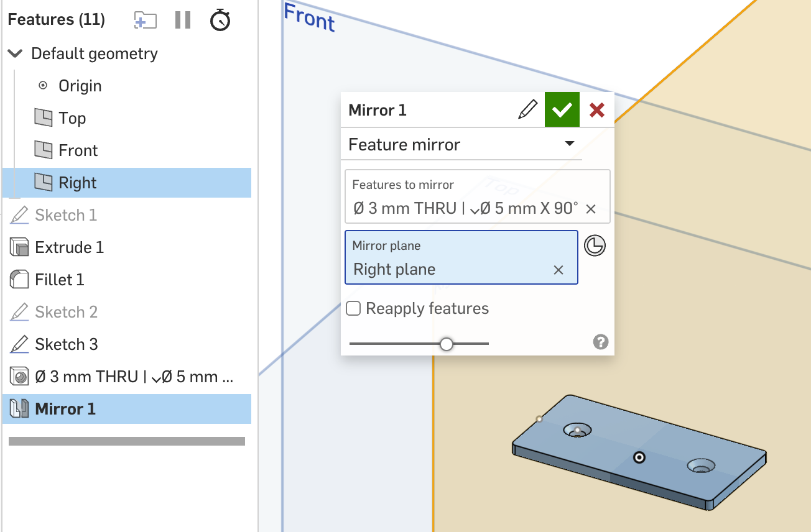811x532 pixels.
Task: Clear the Right plane selection
Action: coord(558,270)
